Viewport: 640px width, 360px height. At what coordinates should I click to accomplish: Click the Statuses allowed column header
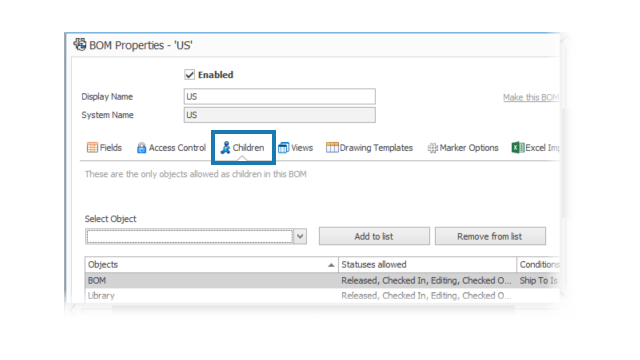(x=427, y=264)
